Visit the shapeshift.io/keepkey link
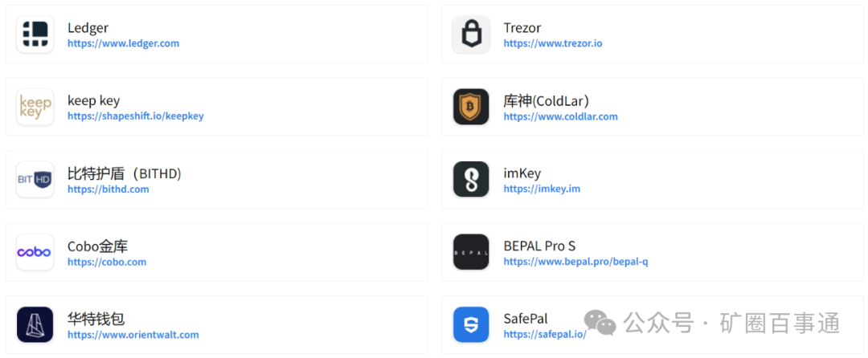Image resolution: width=868 pixels, height=358 pixels. pyautogui.click(x=135, y=116)
